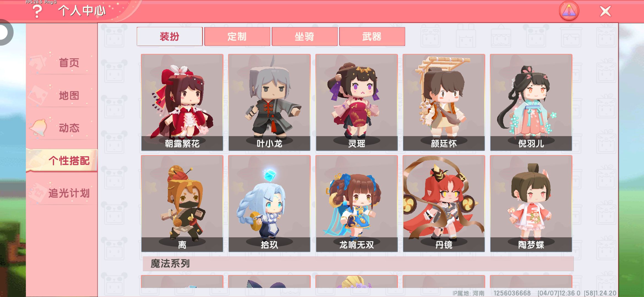Open 动态 with the bell icon
The width and height of the screenshot is (644, 297).
click(62, 128)
